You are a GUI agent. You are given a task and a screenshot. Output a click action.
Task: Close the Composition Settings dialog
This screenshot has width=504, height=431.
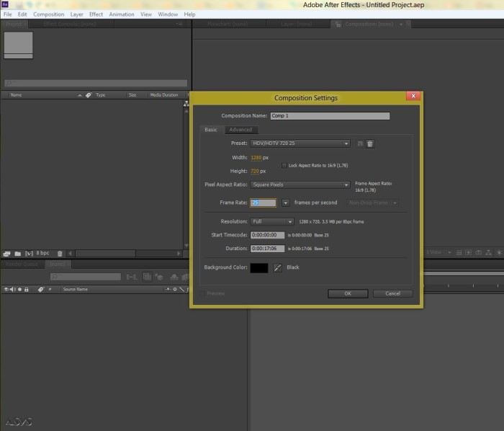[413, 96]
